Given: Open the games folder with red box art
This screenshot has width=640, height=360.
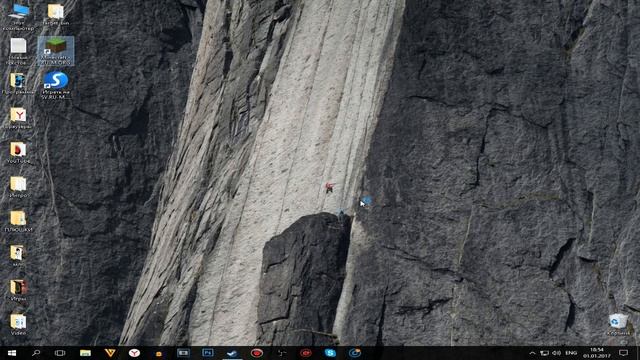Looking at the screenshot, I should [18, 290].
